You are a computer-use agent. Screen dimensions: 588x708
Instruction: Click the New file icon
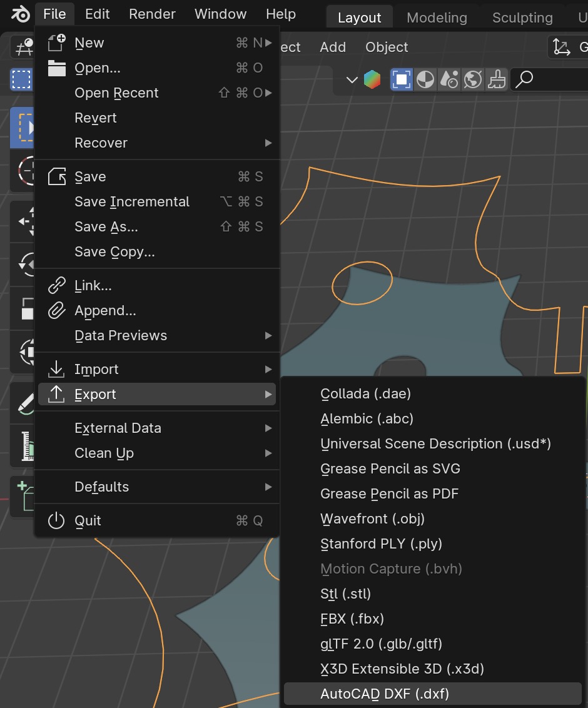[57, 43]
